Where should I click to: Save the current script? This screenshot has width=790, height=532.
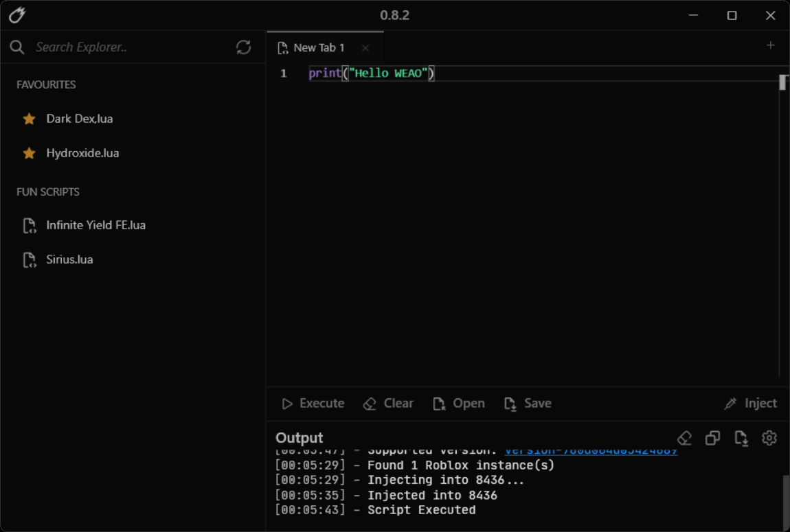[x=528, y=404]
